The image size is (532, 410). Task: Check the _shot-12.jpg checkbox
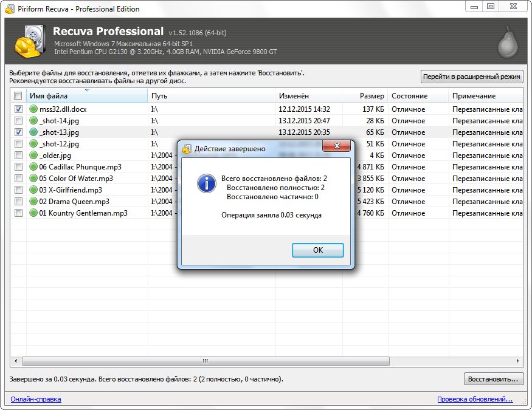(18, 144)
